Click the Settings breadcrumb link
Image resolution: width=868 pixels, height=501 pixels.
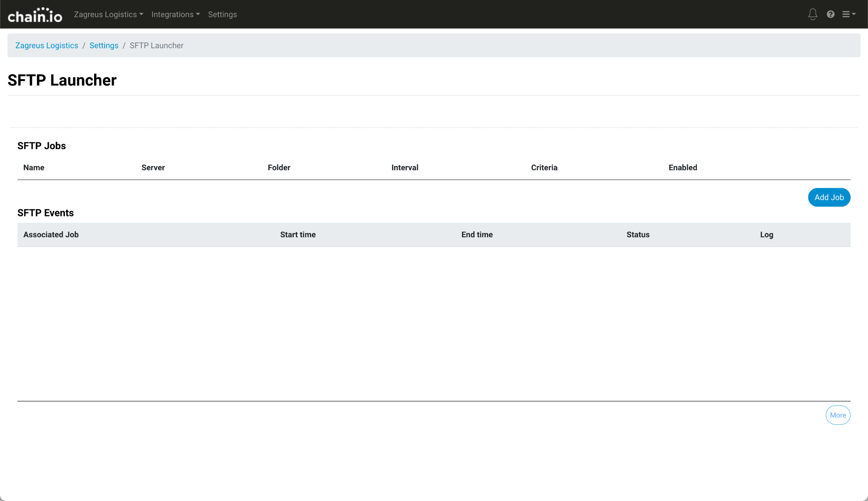click(104, 45)
